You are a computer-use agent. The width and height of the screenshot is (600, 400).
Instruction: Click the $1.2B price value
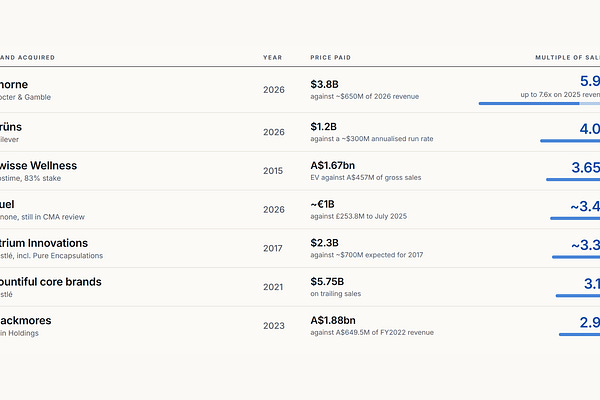click(324, 127)
